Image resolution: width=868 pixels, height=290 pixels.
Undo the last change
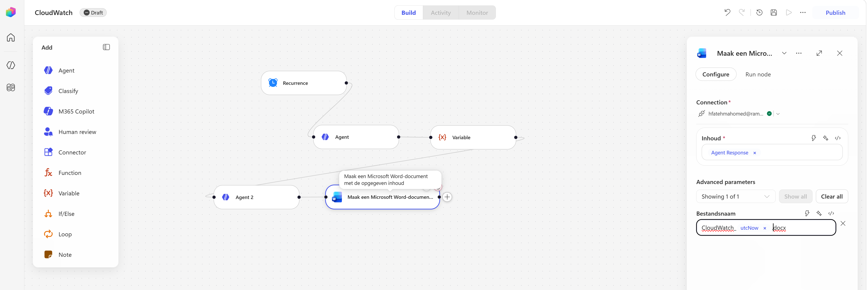727,13
